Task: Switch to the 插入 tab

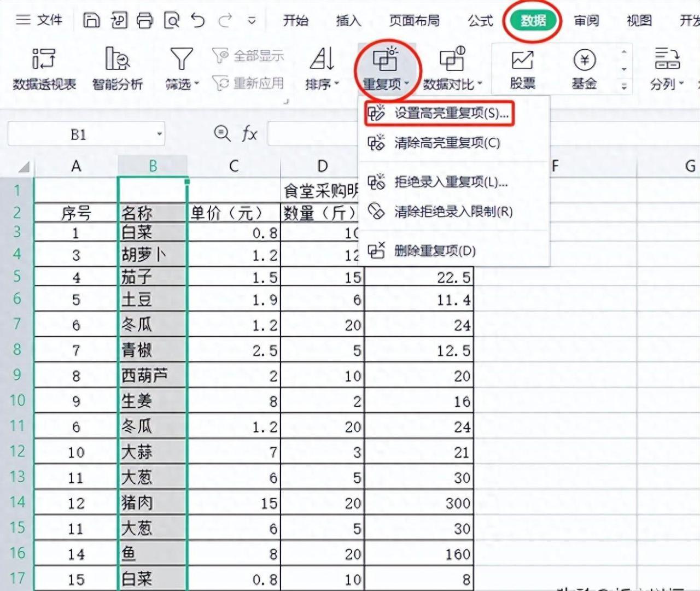Action: click(348, 21)
